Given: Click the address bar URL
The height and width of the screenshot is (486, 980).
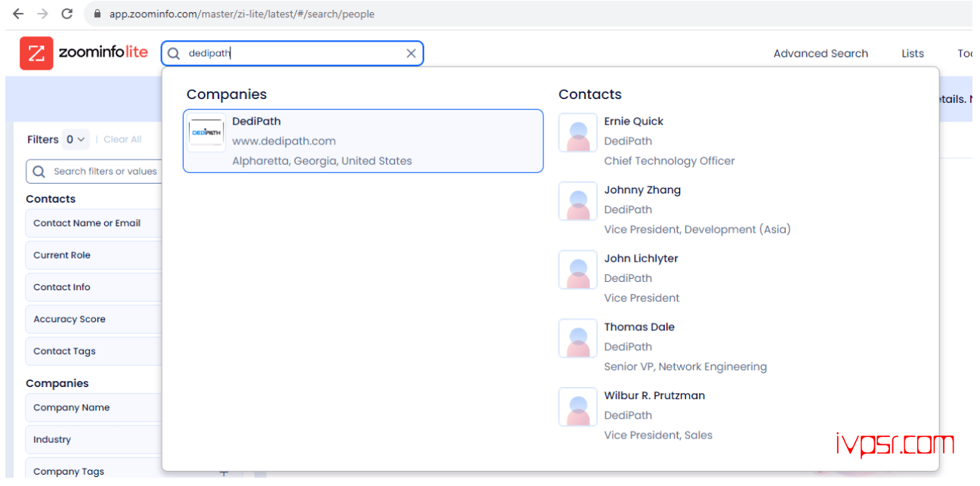Looking at the screenshot, I should [x=242, y=14].
